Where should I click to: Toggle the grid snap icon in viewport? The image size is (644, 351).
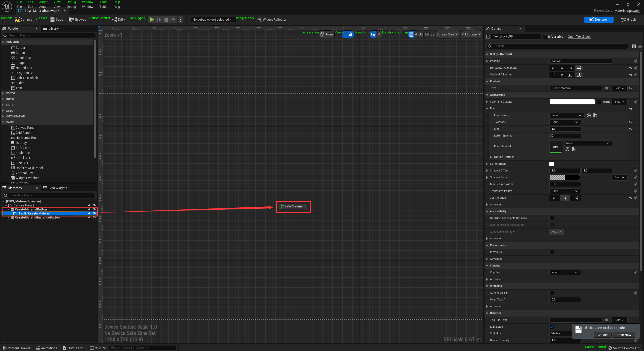[411, 34]
